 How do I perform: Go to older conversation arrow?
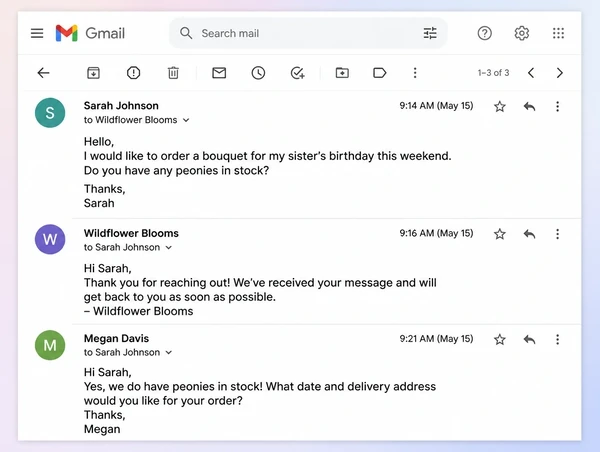(x=559, y=73)
